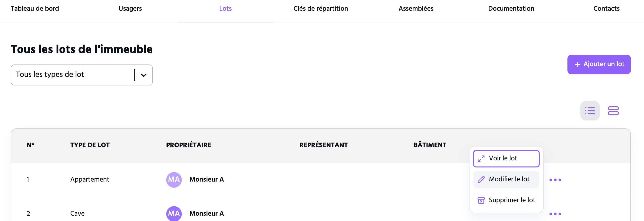Click the pencil icon beside Modifier le lot
The height and width of the screenshot is (221, 644).
click(481, 179)
